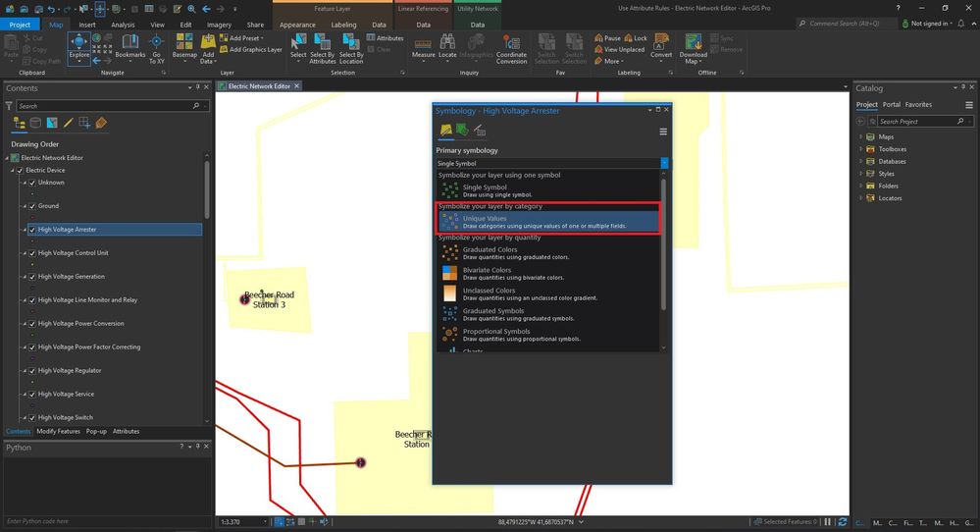The width and height of the screenshot is (980, 532).
Task: Open Select By Location
Action: [350, 49]
